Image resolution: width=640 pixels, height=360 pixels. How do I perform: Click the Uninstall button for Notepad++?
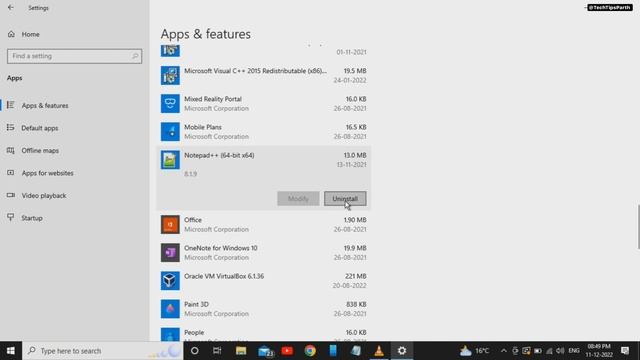click(345, 199)
